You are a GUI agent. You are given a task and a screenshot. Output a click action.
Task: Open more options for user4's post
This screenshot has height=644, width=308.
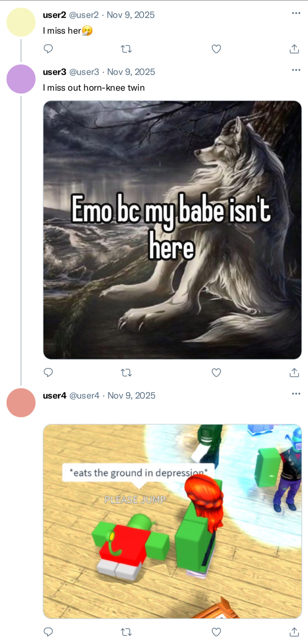296,393
